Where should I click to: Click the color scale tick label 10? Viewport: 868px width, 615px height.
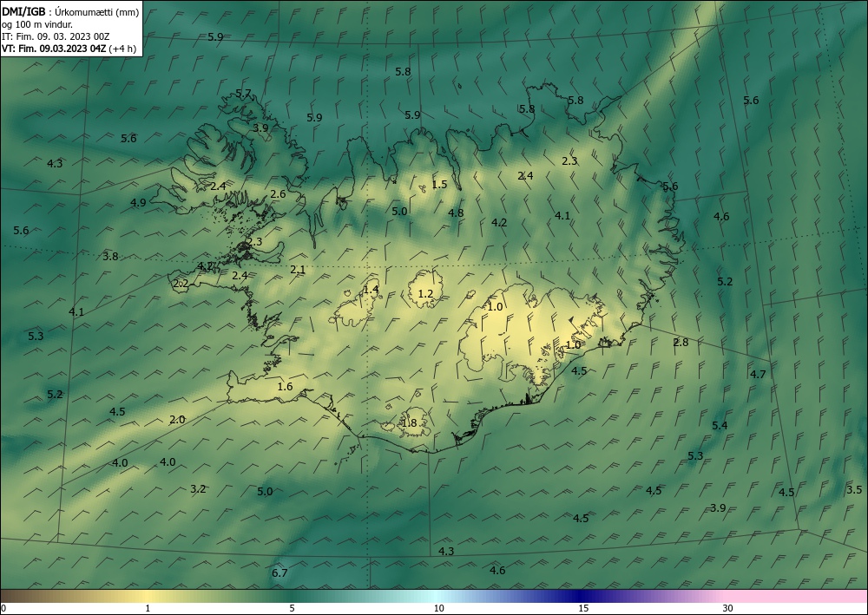438,609
